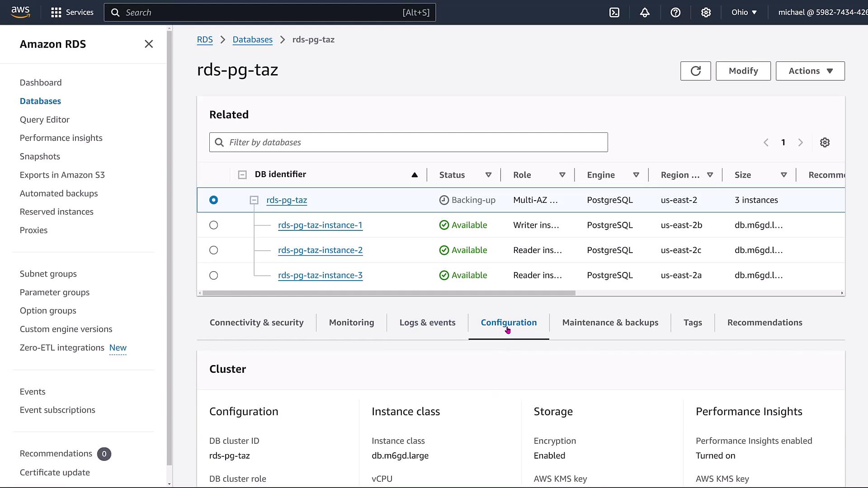Image resolution: width=868 pixels, height=488 pixels.
Task: Click the table's horizontal scrollbar
Action: click(389, 293)
